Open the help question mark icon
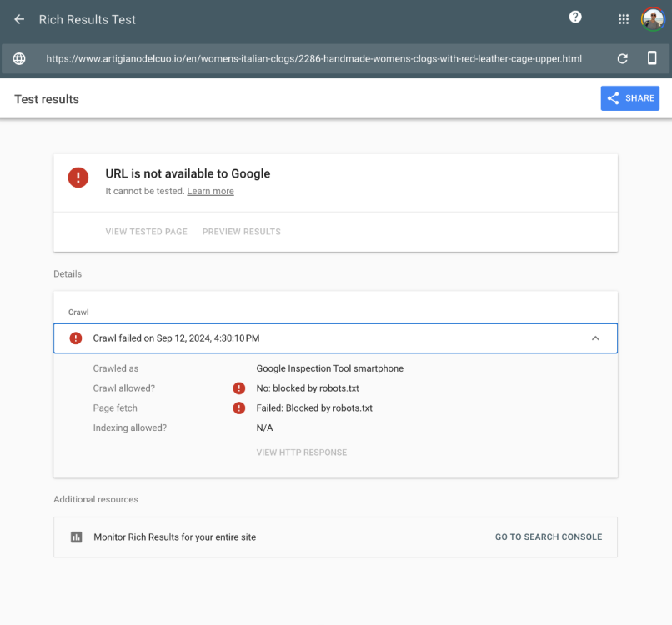 pyautogui.click(x=575, y=17)
